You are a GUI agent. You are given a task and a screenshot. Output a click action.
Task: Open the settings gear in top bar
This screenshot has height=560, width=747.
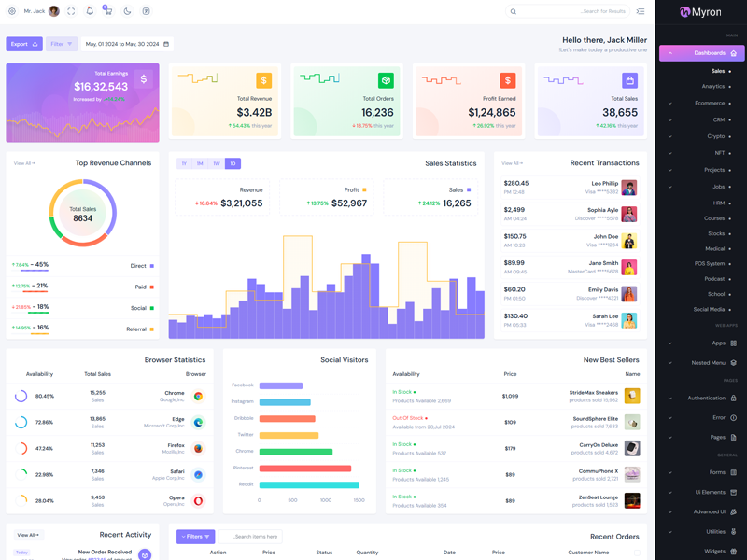12,11
